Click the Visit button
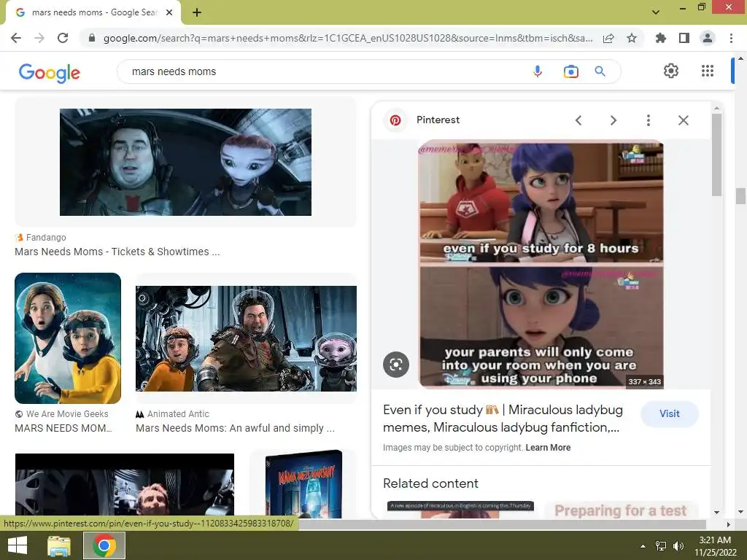The width and height of the screenshot is (747, 560). pyautogui.click(x=670, y=414)
